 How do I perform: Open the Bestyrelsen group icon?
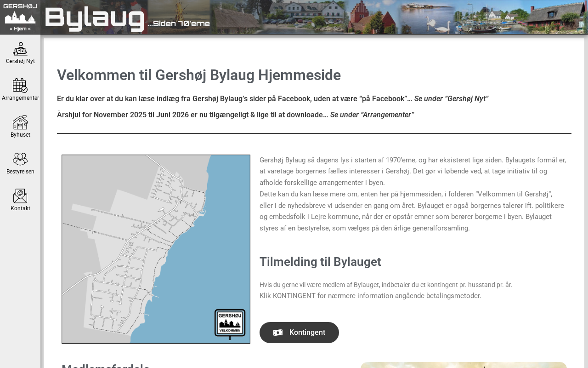point(20,159)
